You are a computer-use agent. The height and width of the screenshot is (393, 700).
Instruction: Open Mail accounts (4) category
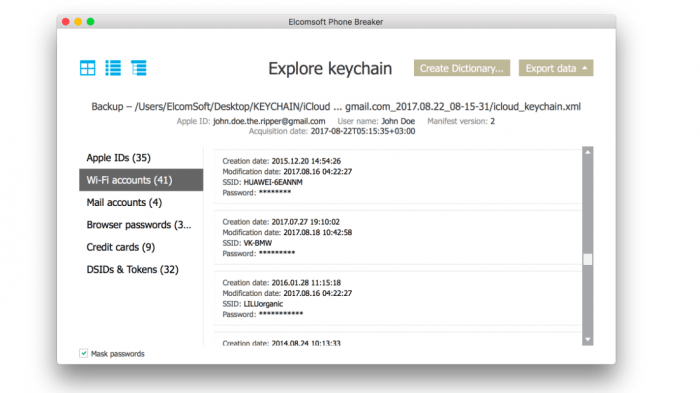141,202
